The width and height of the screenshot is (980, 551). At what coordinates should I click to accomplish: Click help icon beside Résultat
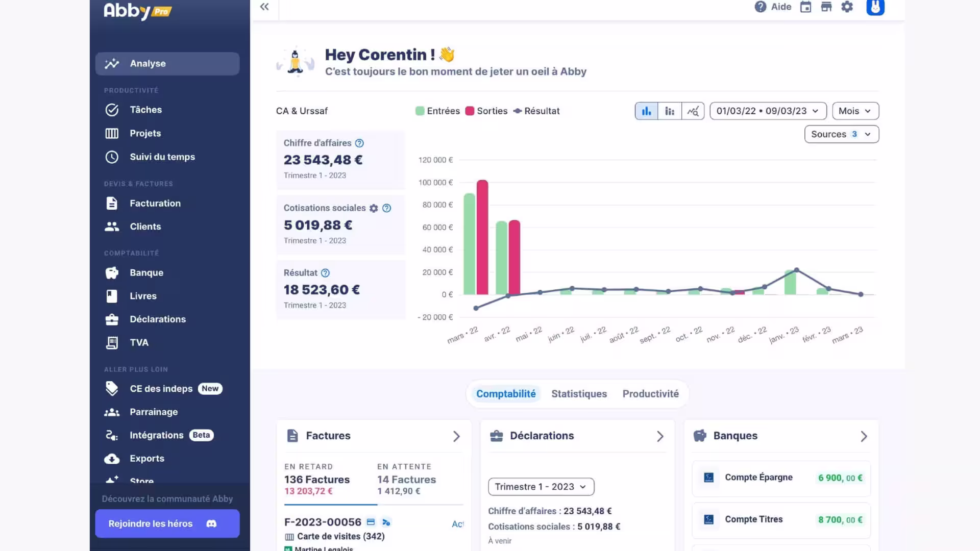click(325, 273)
